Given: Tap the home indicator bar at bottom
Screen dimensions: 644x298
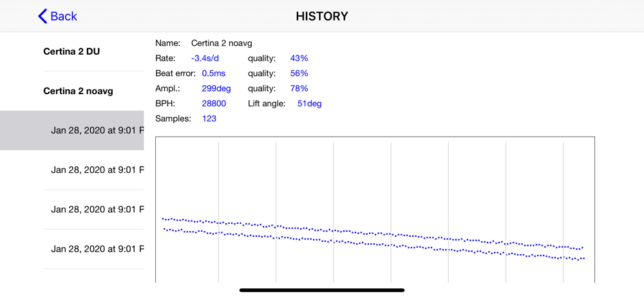Looking at the screenshot, I should pos(322,290).
